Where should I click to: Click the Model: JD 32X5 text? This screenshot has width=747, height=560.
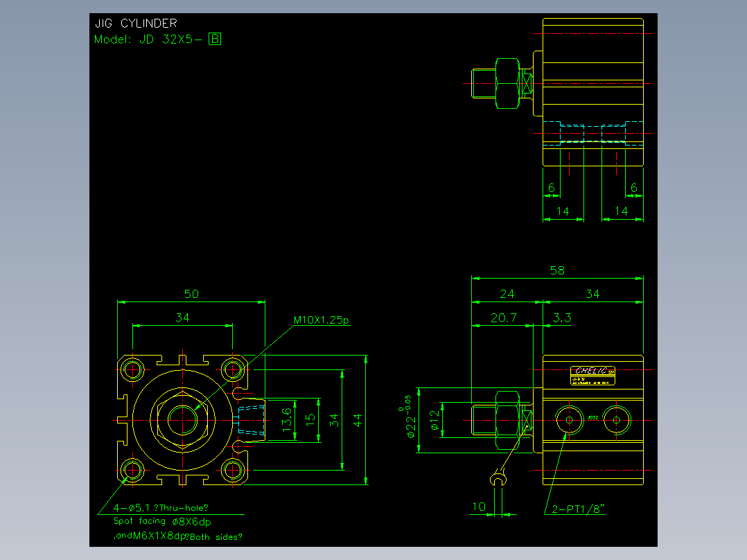tap(148, 39)
